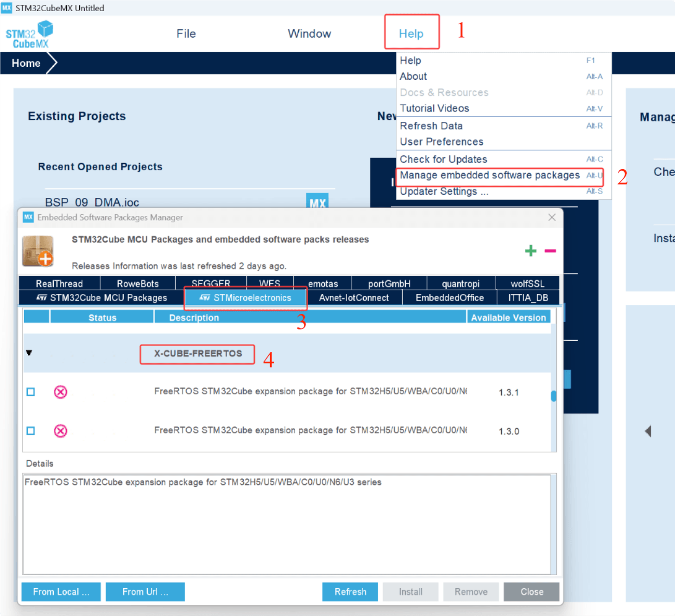Click the From Local button
The height and width of the screenshot is (616, 675).
(x=61, y=592)
